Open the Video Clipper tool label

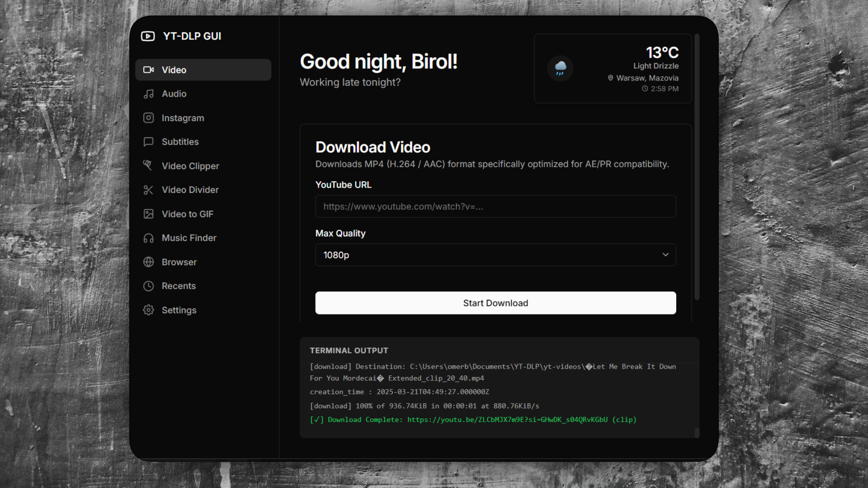coord(190,166)
